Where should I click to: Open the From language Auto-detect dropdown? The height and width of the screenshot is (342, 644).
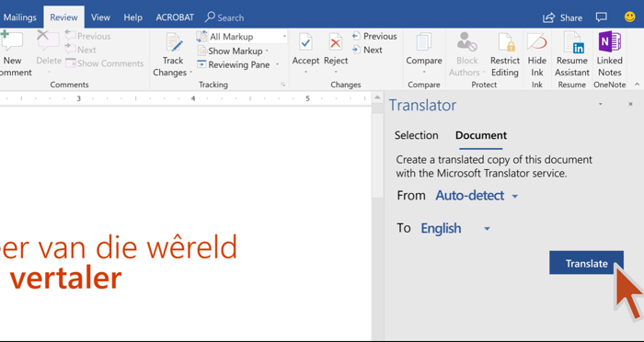click(x=477, y=196)
